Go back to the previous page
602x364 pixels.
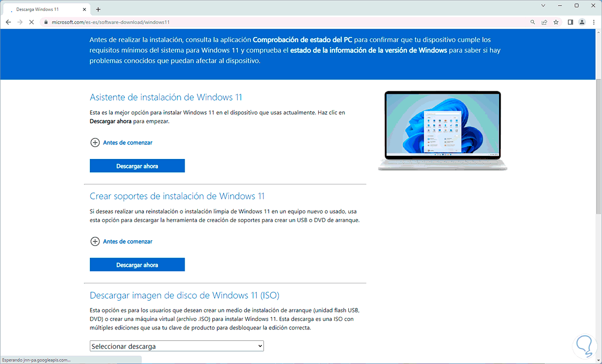click(x=8, y=22)
